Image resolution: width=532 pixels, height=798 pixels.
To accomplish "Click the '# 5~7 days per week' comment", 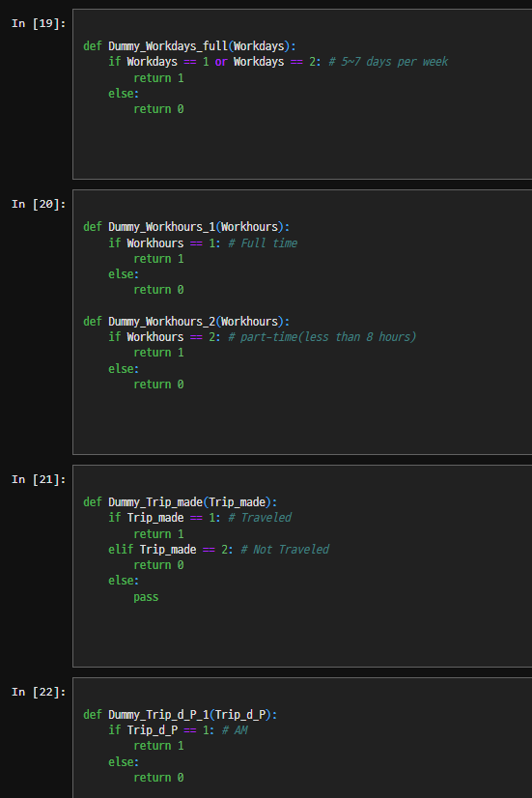I will 388,62.
